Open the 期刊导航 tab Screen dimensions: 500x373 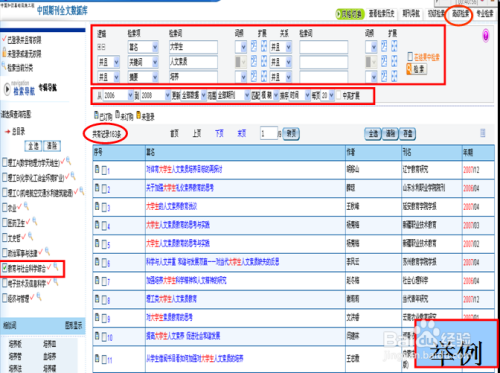click(x=411, y=14)
